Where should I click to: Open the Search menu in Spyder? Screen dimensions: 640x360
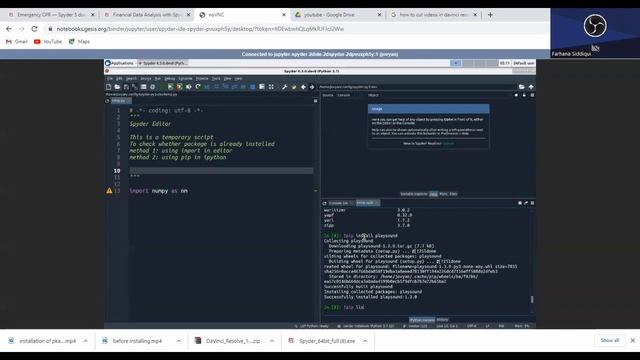[x=131, y=78]
